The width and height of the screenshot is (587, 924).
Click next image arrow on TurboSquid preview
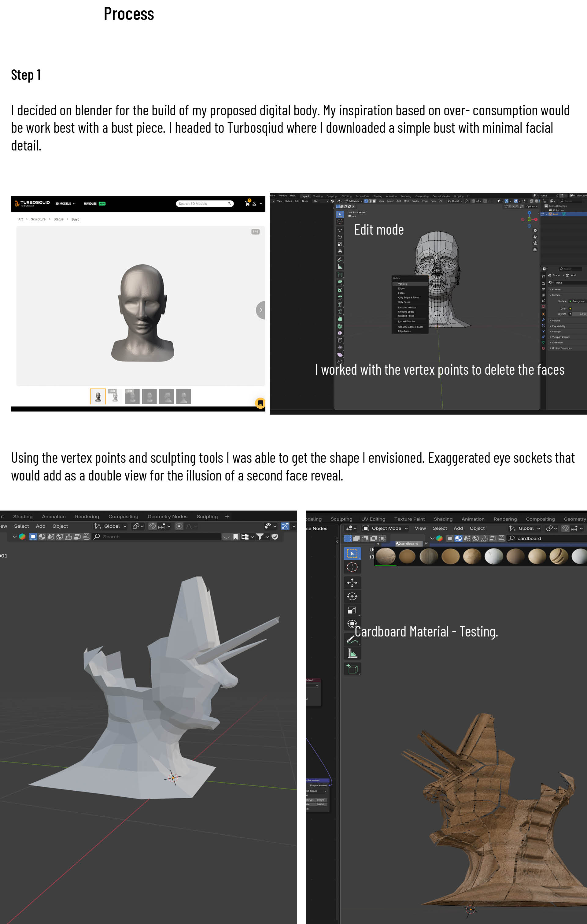[x=260, y=310]
